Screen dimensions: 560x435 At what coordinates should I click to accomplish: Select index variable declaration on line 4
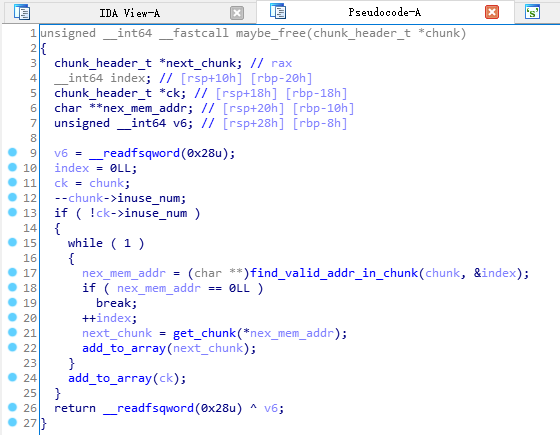128,78
